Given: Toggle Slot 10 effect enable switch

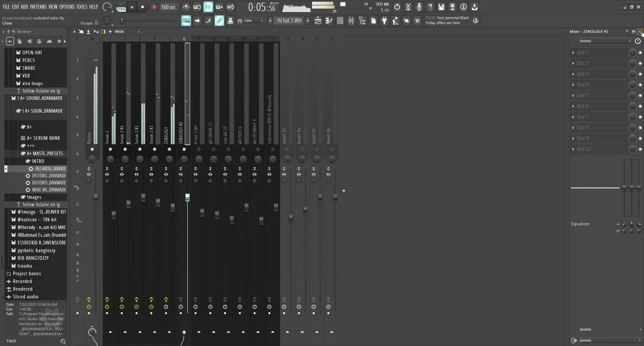Looking at the screenshot, I should click(x=640, y=149).
